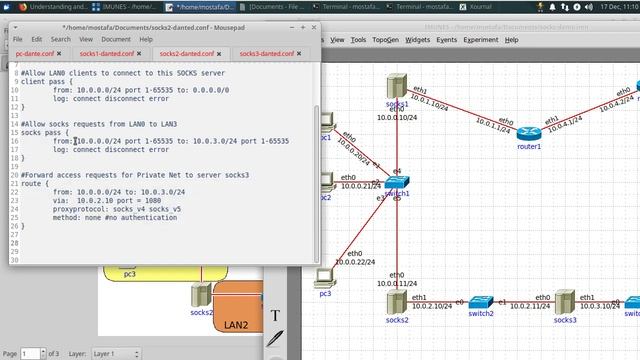Image resolution: width=640 pixels, height=360 pixels.
Task: Open the network connection tray icon
Action: click(564, 7)
